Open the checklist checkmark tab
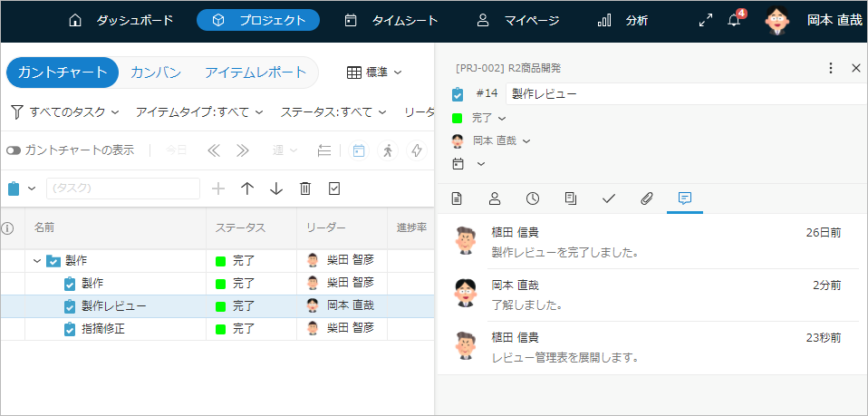868x416 pixels. coord(609,198)
